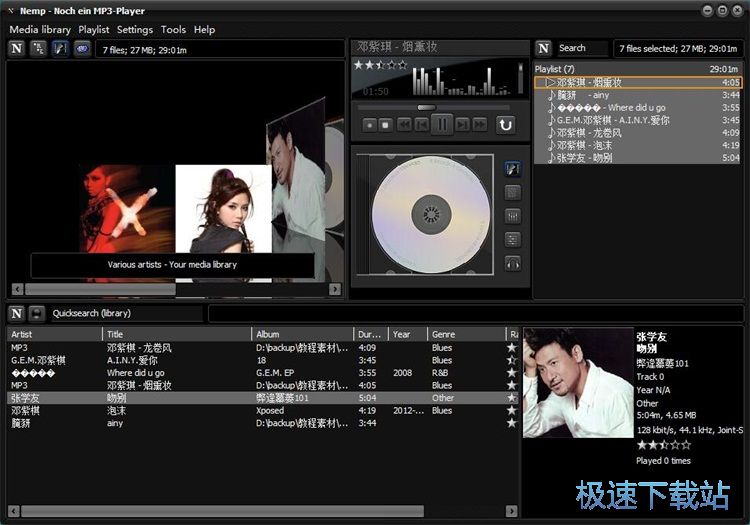
Task: Select playlist entry '邓紫棋 - 龙卷风'
Action: 637,133
